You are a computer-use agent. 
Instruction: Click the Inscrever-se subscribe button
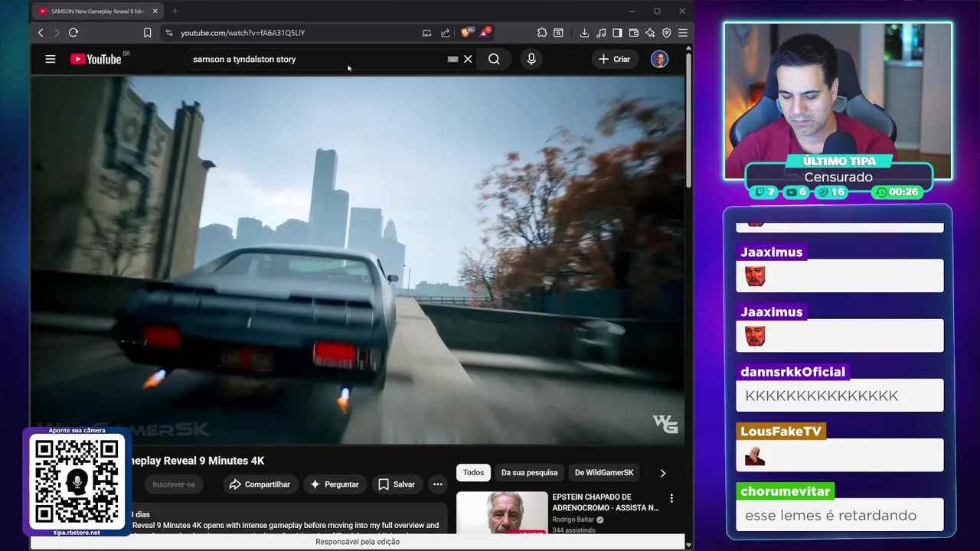[174, 484]
